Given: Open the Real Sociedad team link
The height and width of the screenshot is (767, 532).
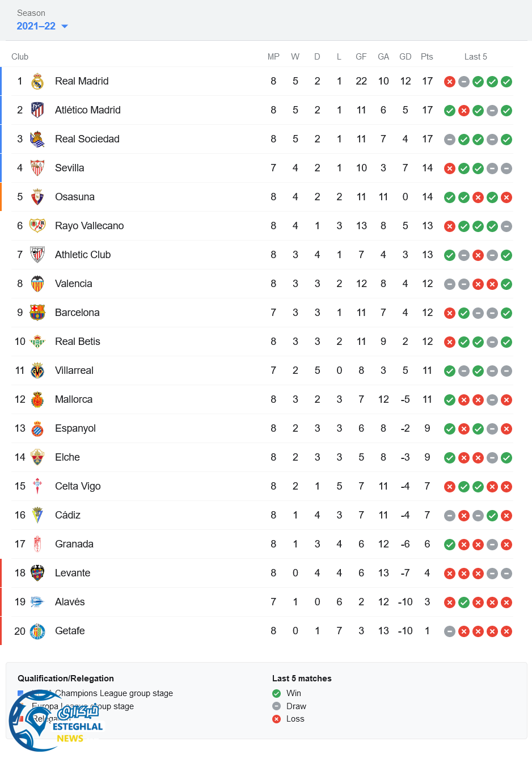Looking at the screenshot, I should (87, 139).
